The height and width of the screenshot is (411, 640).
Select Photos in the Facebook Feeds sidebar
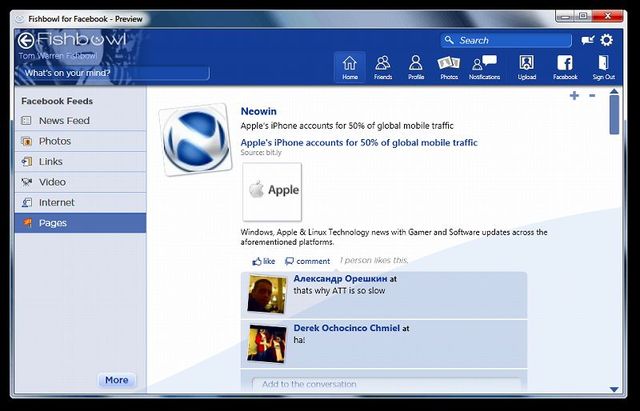point(80,141)
